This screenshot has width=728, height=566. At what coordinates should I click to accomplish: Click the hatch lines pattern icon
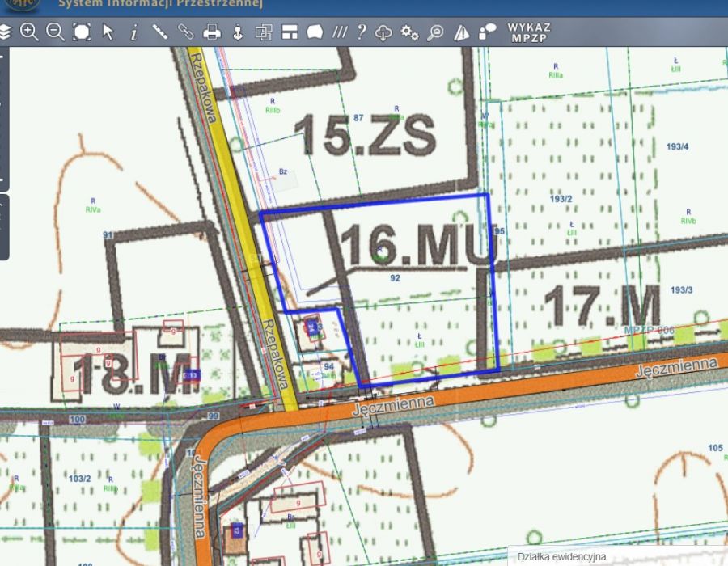click(341, 32)
